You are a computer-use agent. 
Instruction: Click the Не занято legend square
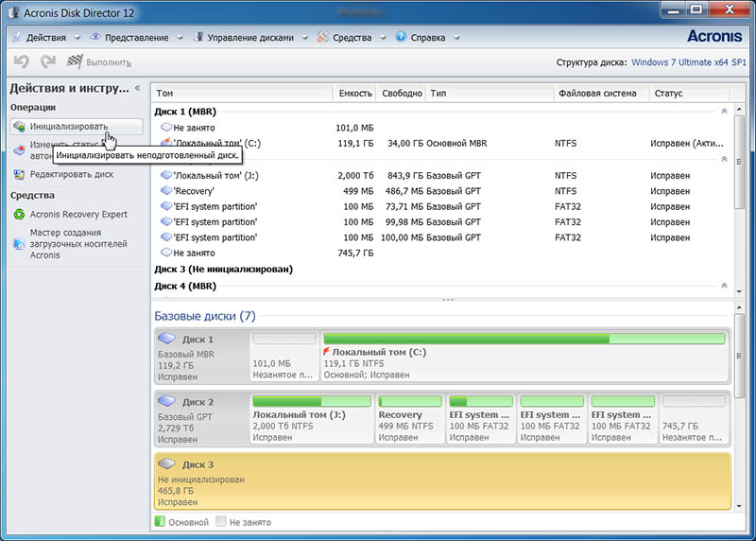[221, 522]
